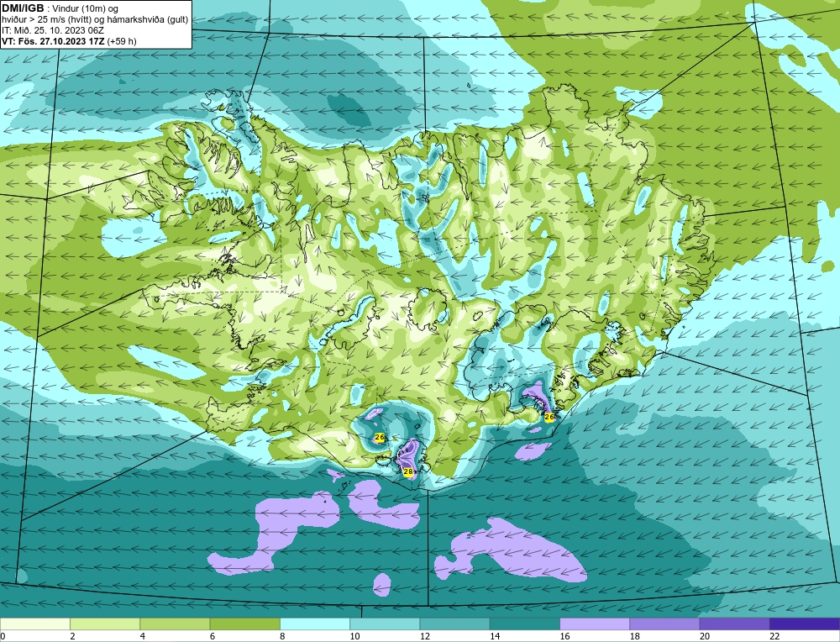Pick the 4–6 m/s legend swatch

click(x=175, y=624)
